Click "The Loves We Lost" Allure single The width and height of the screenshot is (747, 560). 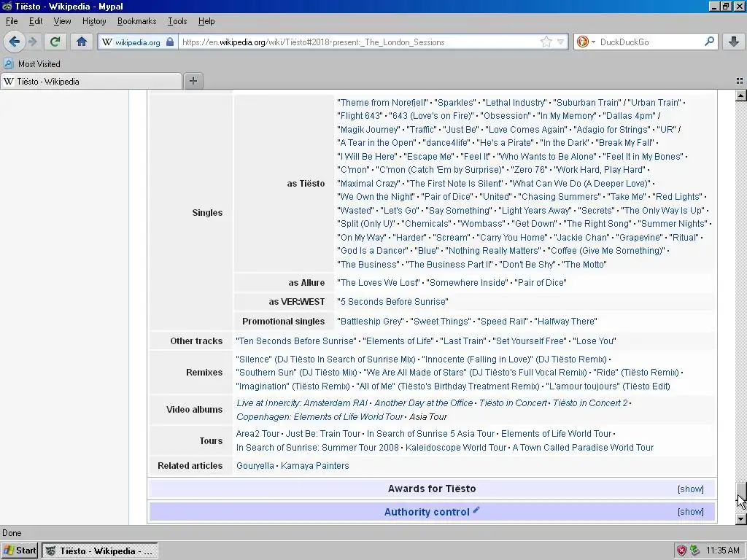(x=379, y=282)
